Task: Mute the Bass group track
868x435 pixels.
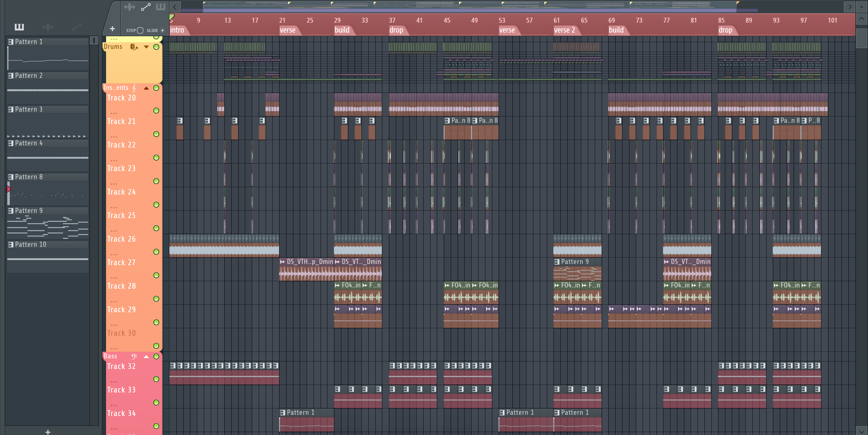Action: pos(156,357)
